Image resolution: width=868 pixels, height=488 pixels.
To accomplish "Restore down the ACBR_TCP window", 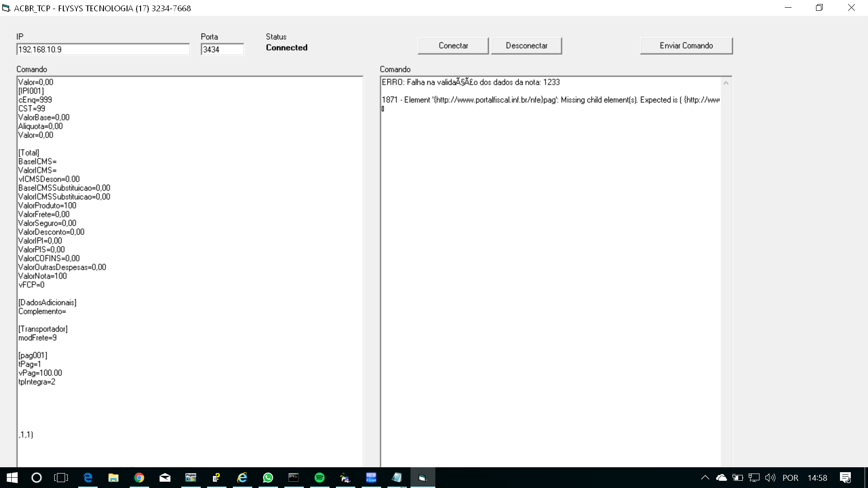I will (819, 8).
